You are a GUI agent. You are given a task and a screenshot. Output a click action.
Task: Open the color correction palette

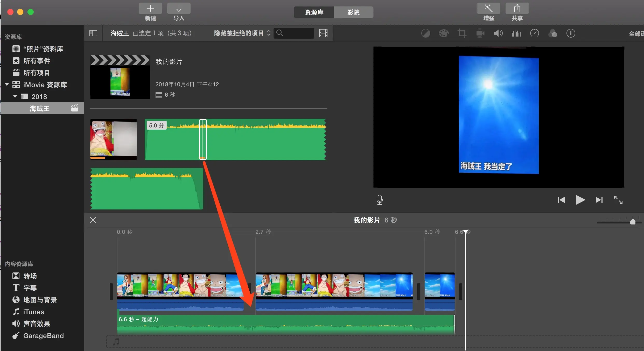tap(444, 33)
